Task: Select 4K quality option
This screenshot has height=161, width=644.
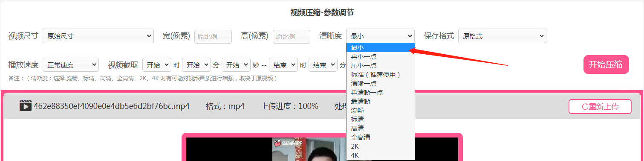Action: click(x=381, y=155)
